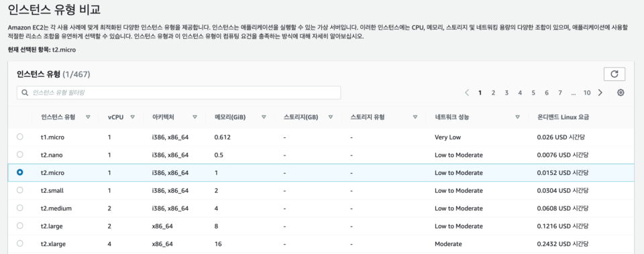Screen dimensions: 644x254
Task: Go to next page arrow
Action: coord(600,92)
